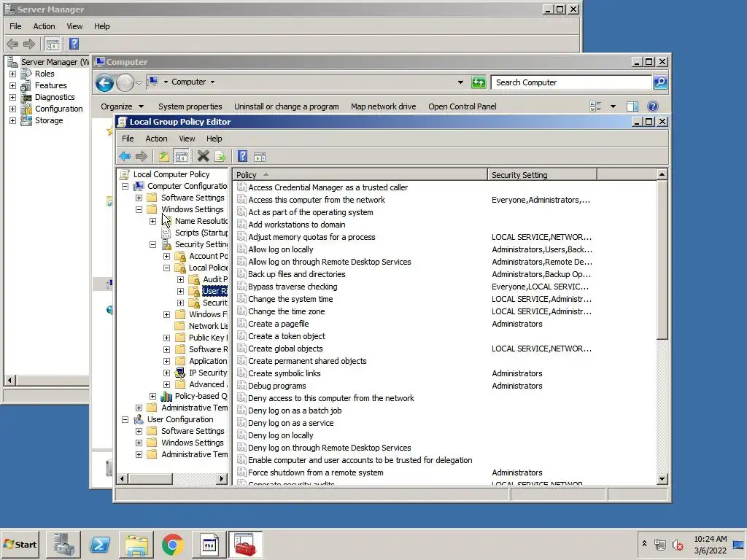
Task: Click Security Setting column header
Action: click(x=542, y=175)
